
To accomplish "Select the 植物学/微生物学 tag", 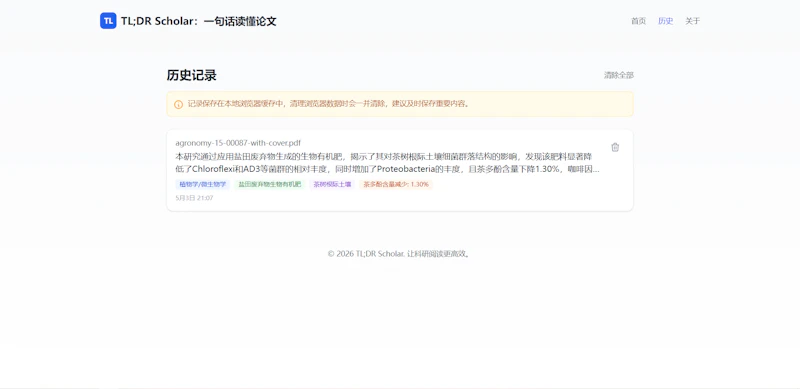I will click(203, 184).
